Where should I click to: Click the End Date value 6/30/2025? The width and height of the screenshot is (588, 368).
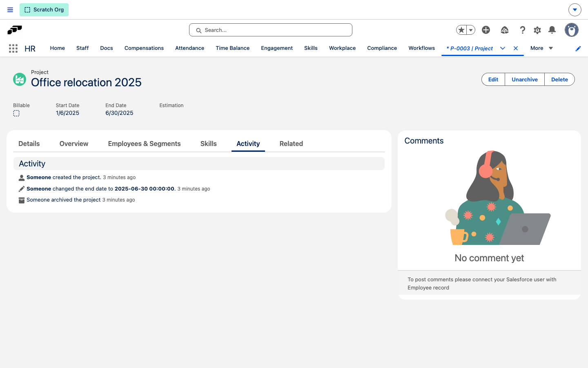pyautogui.click(x=119, y=113)
